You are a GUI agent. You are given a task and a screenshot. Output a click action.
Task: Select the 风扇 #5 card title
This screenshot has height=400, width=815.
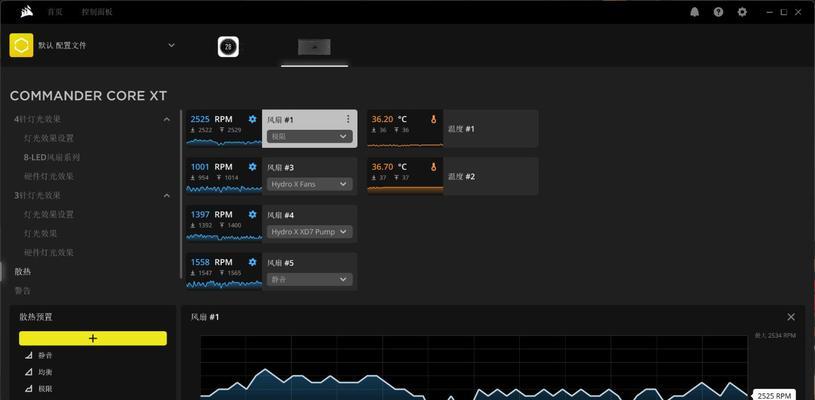[281, 263]
